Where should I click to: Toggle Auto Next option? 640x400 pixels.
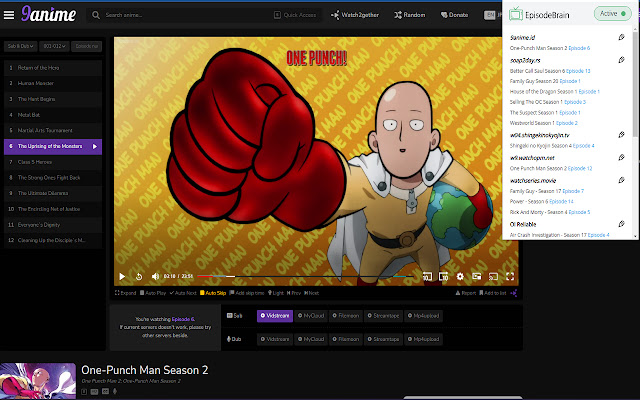(x=183, y=293)
